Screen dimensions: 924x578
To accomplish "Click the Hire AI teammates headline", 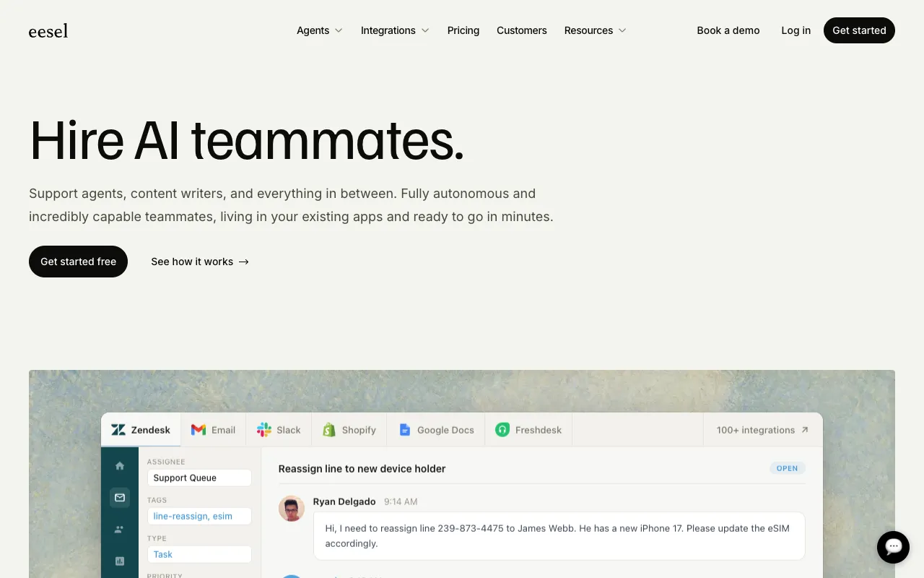I will [247, 140].
